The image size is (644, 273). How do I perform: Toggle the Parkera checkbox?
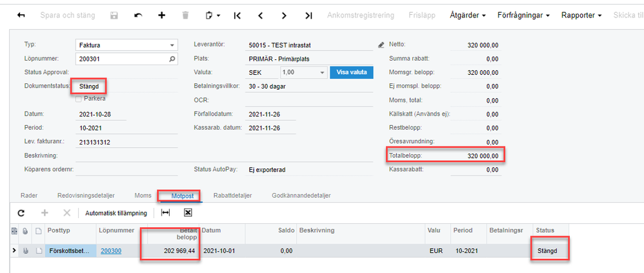(79, 99)
